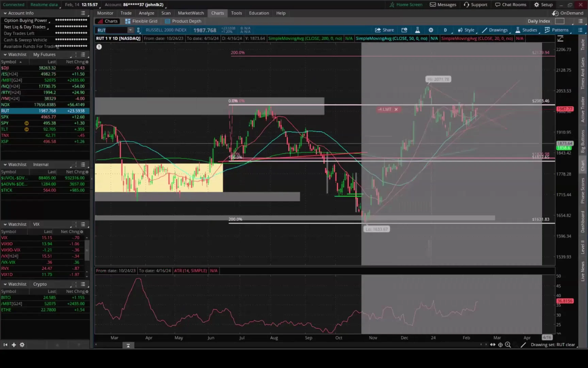588x368 pixels.
Task: Click the expand time axis arrows icon
Action: tap(493, 345)
